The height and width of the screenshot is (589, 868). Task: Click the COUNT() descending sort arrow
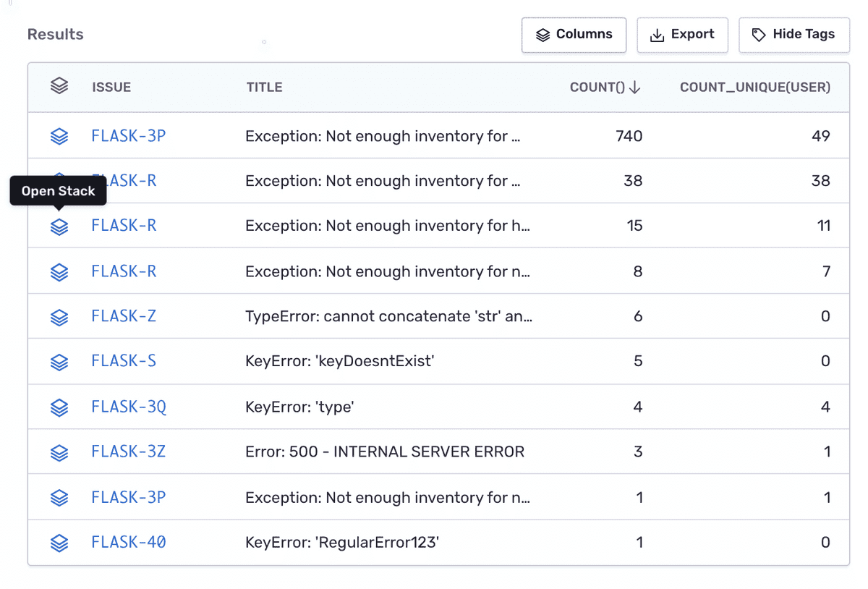pos(635,88)
